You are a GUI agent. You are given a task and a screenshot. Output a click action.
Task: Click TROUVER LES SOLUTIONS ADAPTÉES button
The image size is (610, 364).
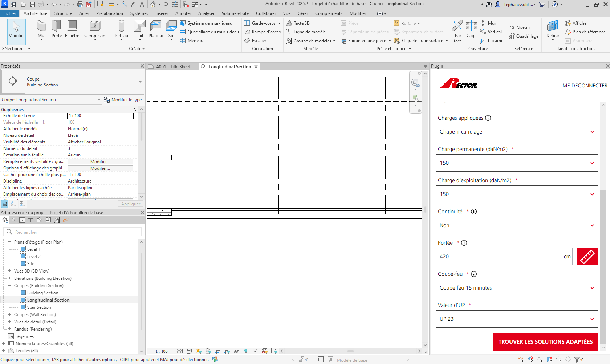click(x=545, y=341)
